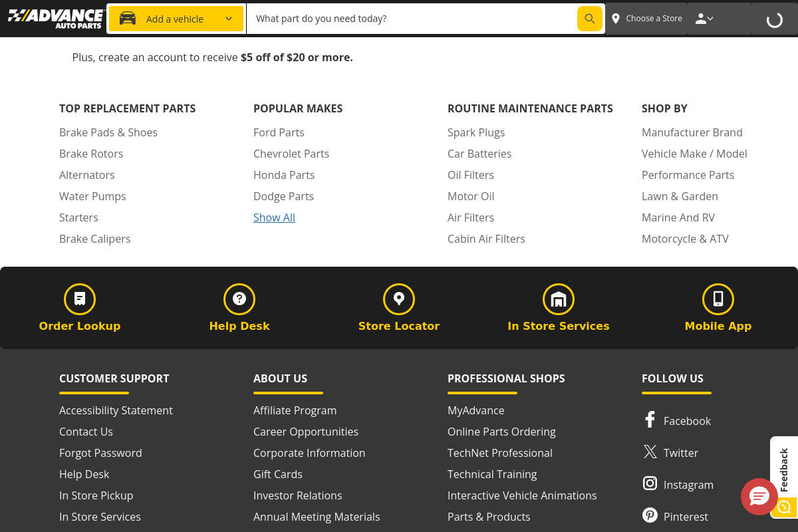798x532 pixels.
Task: Open the Choose a Store selector
Action: tap(646, 19)
